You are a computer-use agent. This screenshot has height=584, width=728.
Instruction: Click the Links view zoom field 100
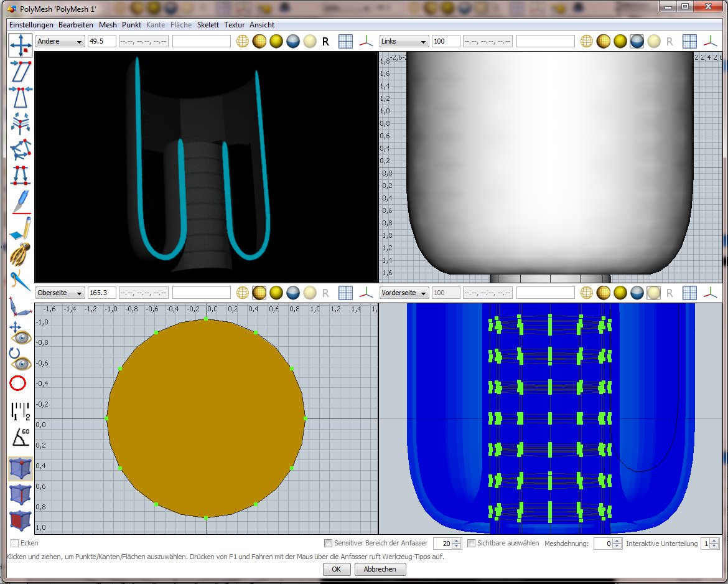pos(446,41)
